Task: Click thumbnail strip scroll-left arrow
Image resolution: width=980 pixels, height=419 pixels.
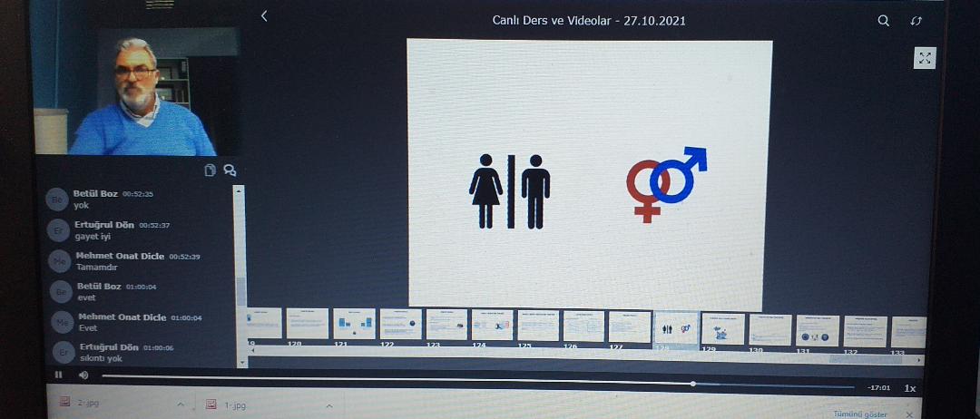Action: 251,350
